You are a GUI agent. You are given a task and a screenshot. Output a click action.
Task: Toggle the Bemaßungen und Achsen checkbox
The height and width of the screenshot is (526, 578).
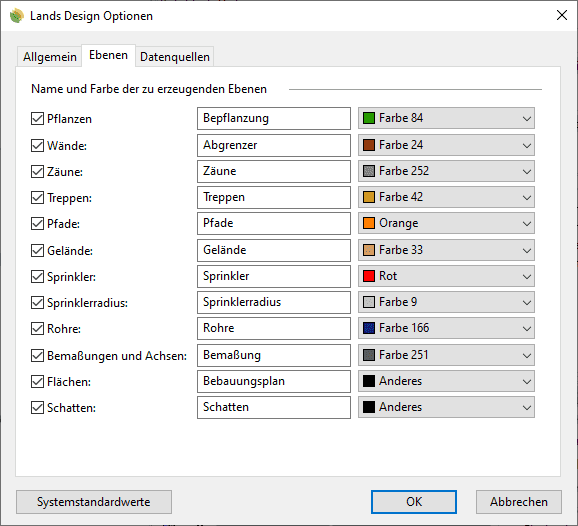(37, 356)
